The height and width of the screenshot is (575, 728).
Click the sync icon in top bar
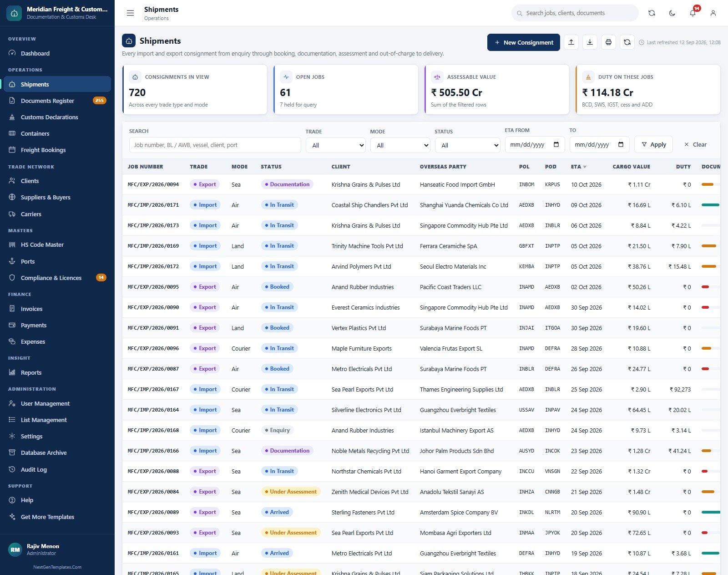pyautogui.click(x=652, y=13)
